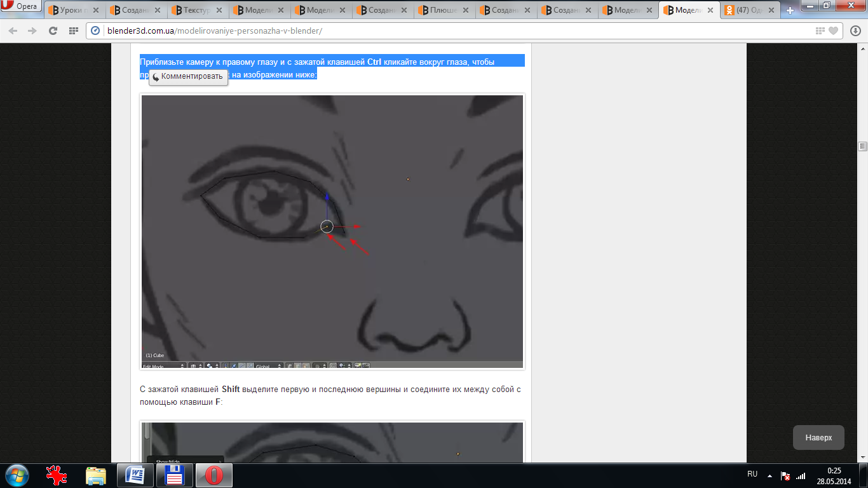Close the 'Текстур' tab
This screenshot has width=868, height=488.
click(218, 10)
